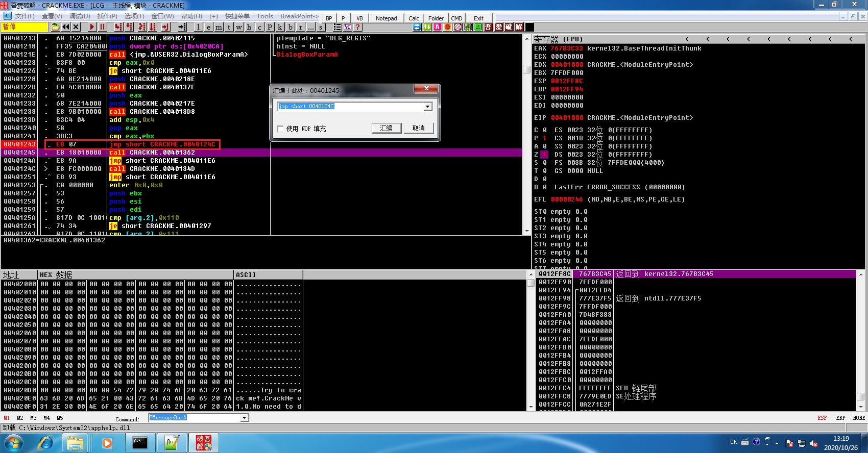Screen dimensions: 868x453
Task: Click the CMD shortcut button
Action: (456, 18)
